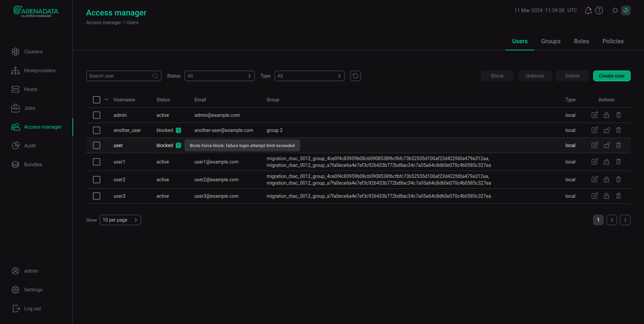This screenshot has width=644, height=324.
Task: Expand the selection options chevron by Username
Action: click(106, 100)
